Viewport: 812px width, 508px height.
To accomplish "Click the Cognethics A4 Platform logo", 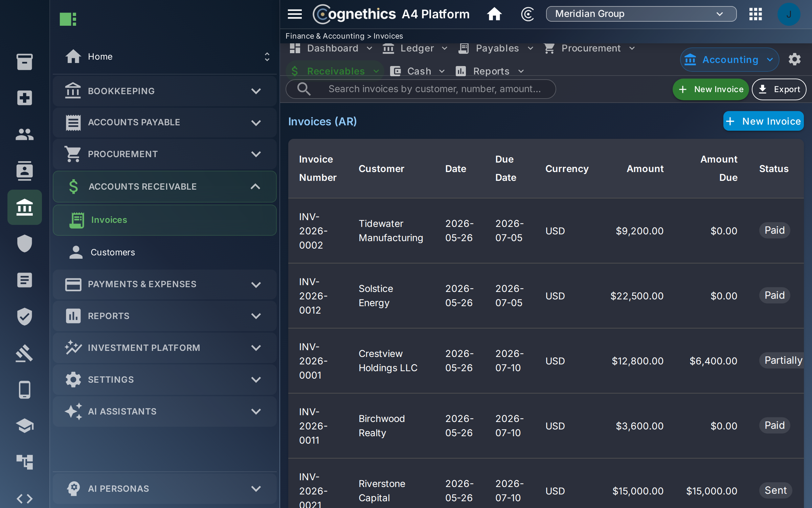I will (x=391, y=14).
